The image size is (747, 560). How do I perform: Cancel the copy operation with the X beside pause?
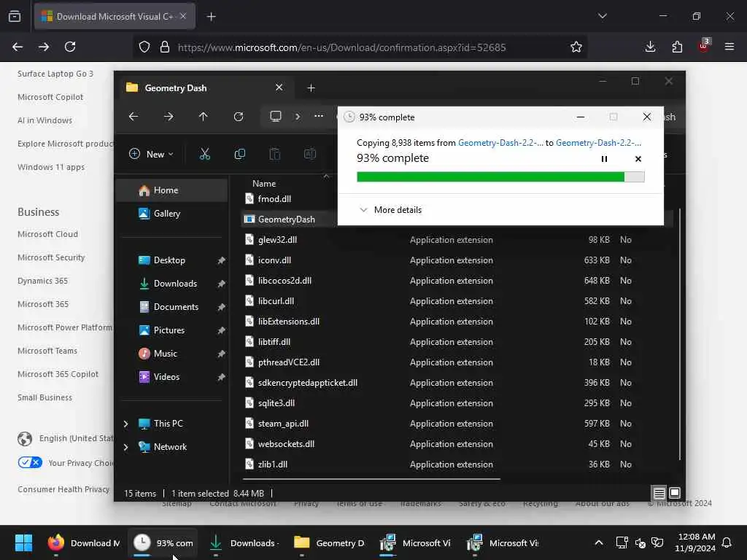638,158
